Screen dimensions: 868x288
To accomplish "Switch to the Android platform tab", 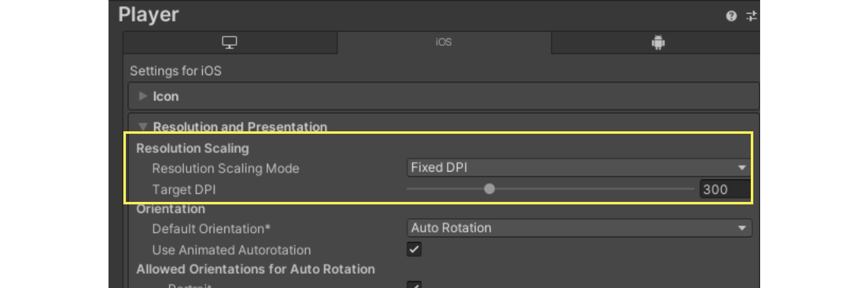I will 656,43.
